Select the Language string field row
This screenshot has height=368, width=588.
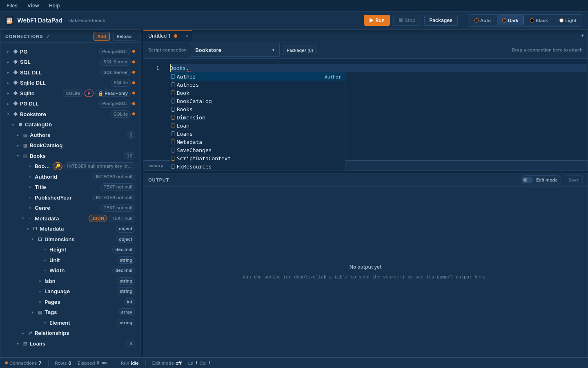(70, 291)
